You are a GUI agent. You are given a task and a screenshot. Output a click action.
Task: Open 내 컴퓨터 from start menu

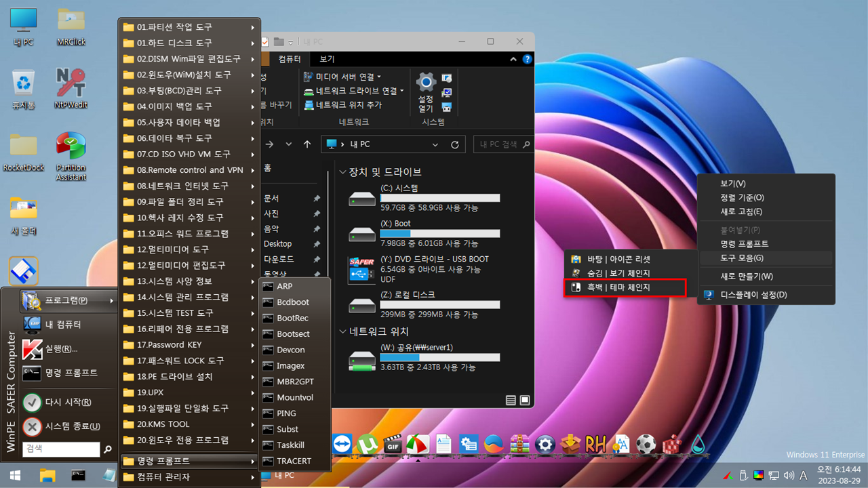pyautogui.click(x=68, y=325)
